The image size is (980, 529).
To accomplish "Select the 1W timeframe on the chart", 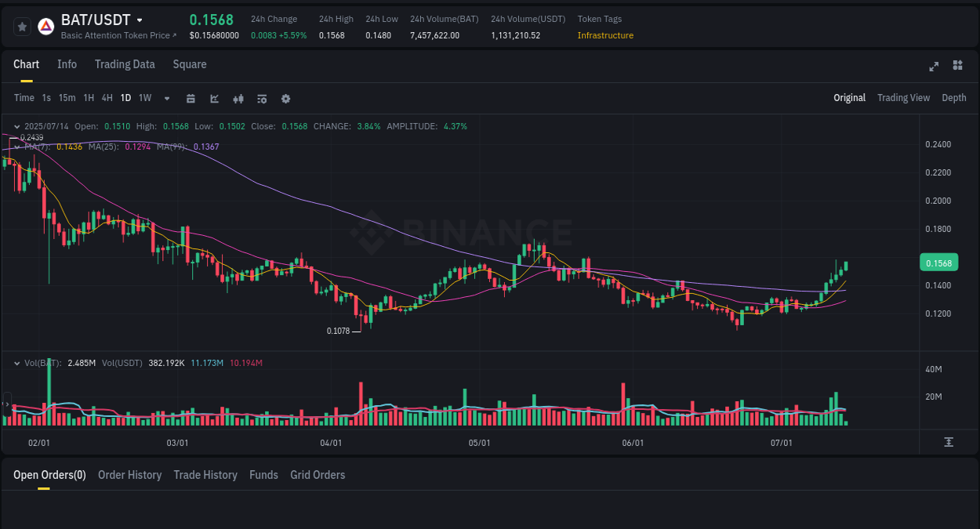I will pos(144,98).
